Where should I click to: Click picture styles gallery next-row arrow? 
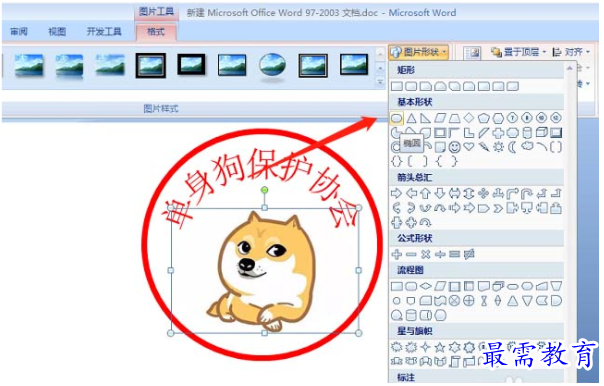click(380, 69)
